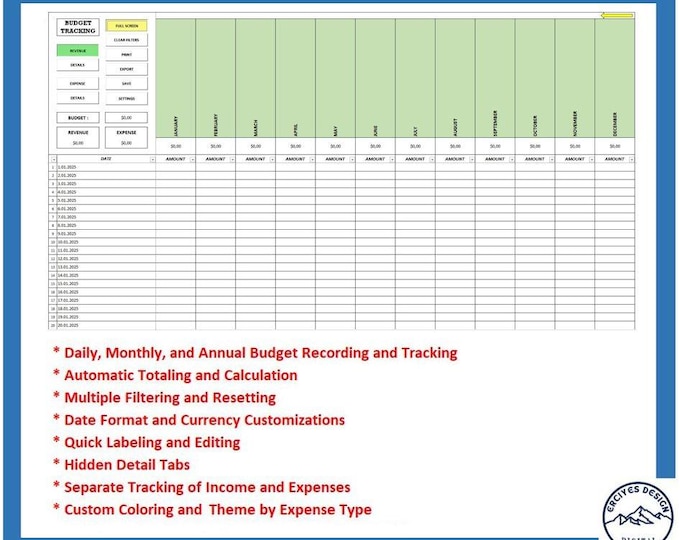Open November Amount filter dropdown
Image resolution: width=680 pixels, height=540 pixels.
point(592,160)
